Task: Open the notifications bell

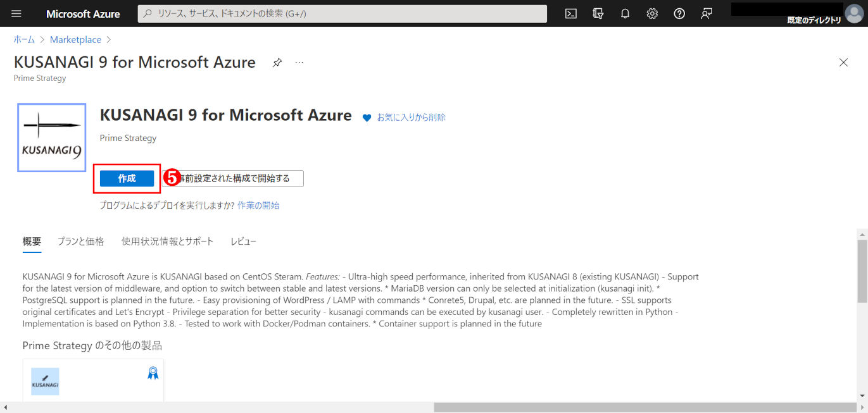Action: pyautogui.click(x=626, y=14)
